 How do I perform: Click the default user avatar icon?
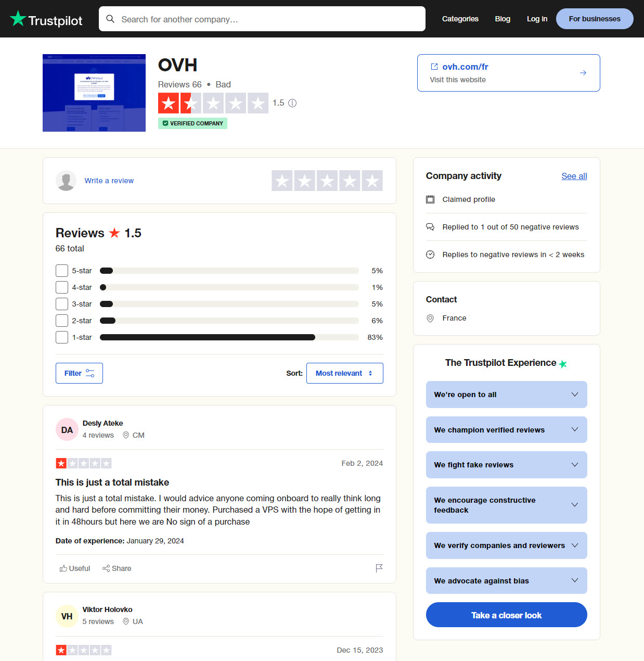coord(66,181)
